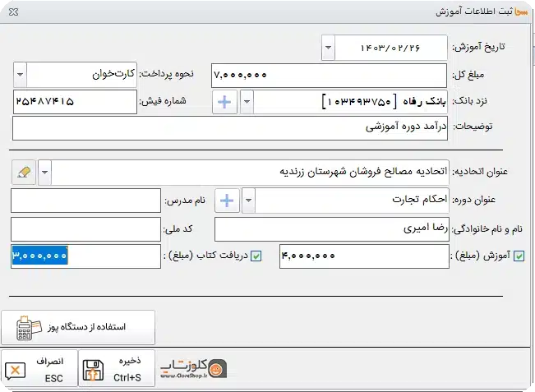Click the total amount field showing ۷,۰۰۰,۰۰۰
The width and height of the screenshot is (535, 392).
[329, 75]
